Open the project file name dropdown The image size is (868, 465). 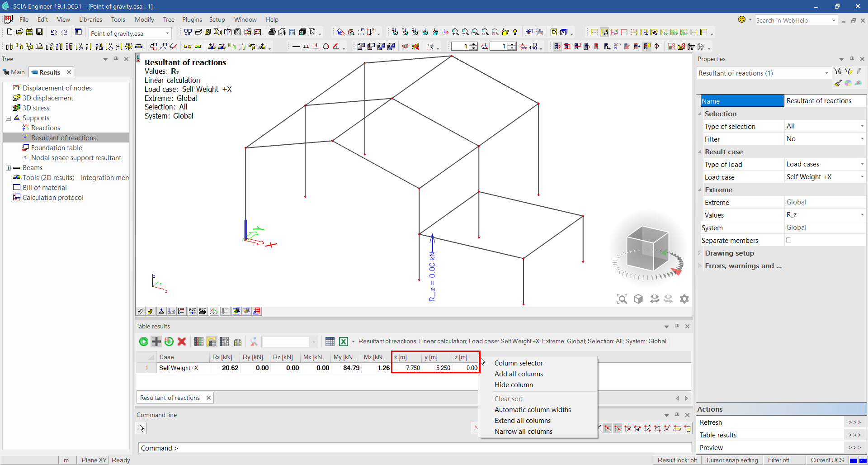pos(167,33)
